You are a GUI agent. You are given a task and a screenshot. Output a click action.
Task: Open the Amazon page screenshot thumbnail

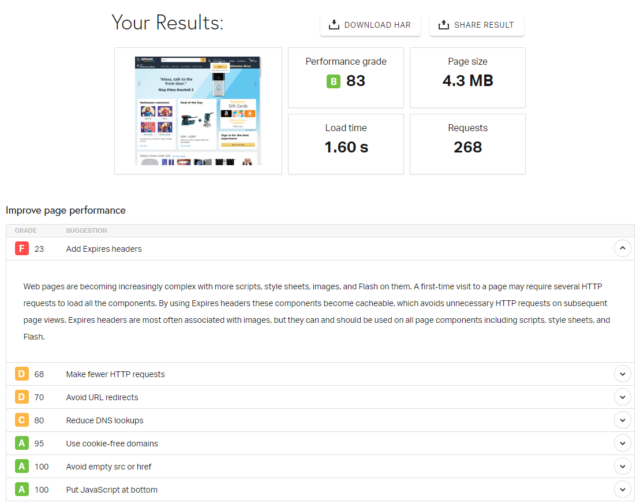198,111
